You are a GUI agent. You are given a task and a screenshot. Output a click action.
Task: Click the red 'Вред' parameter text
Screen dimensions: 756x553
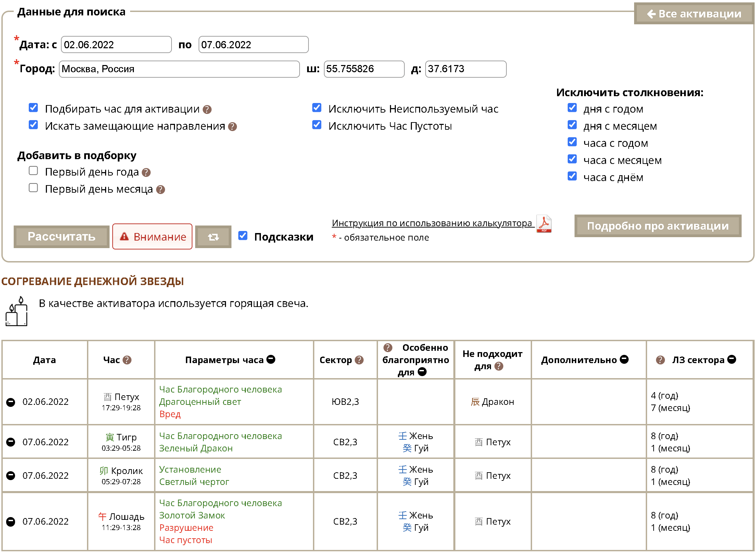pyautogui.click(x=170, y=414)
